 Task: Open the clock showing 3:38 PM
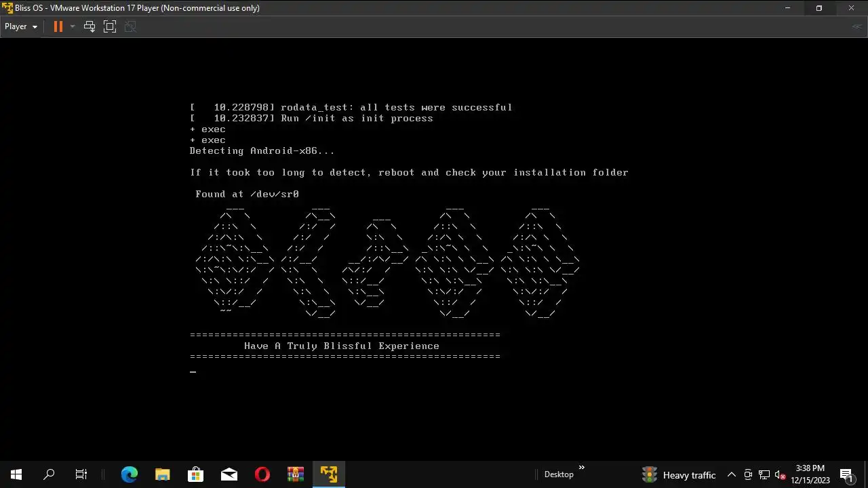(810, 474)
